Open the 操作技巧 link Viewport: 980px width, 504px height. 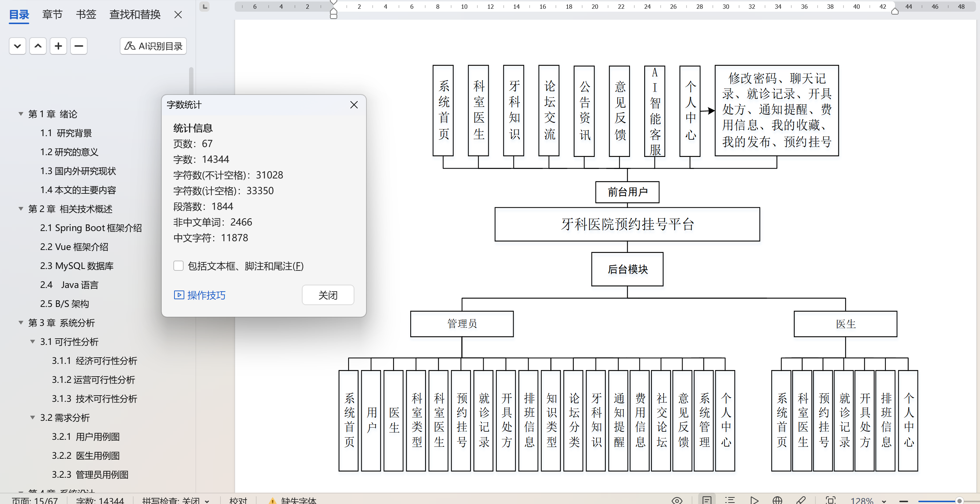coord(200,295)
